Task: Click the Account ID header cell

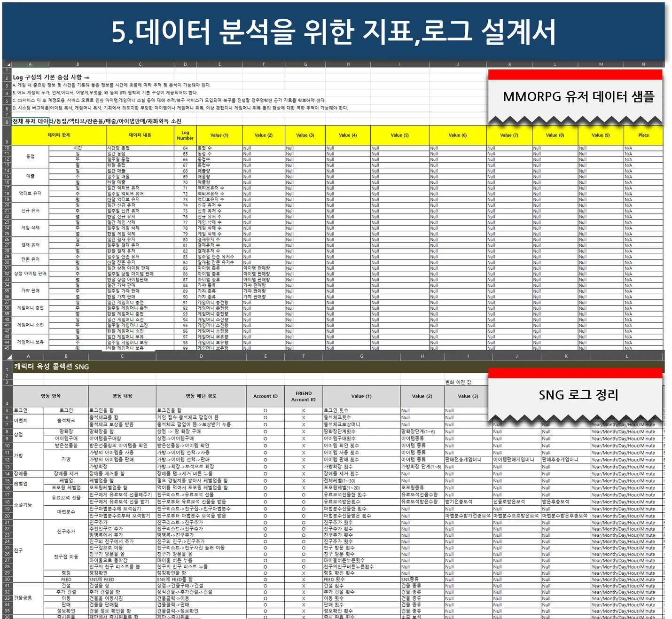Action: (265, 396)
